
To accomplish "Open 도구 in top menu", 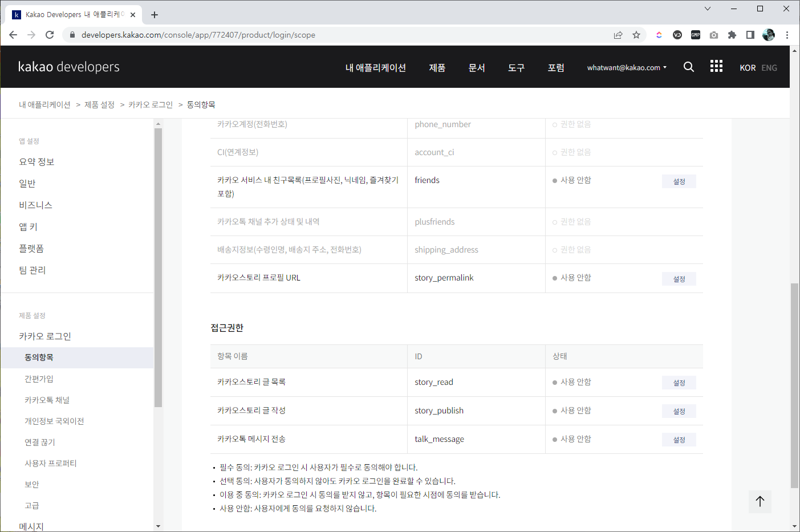I will click(x=517, y=67).
